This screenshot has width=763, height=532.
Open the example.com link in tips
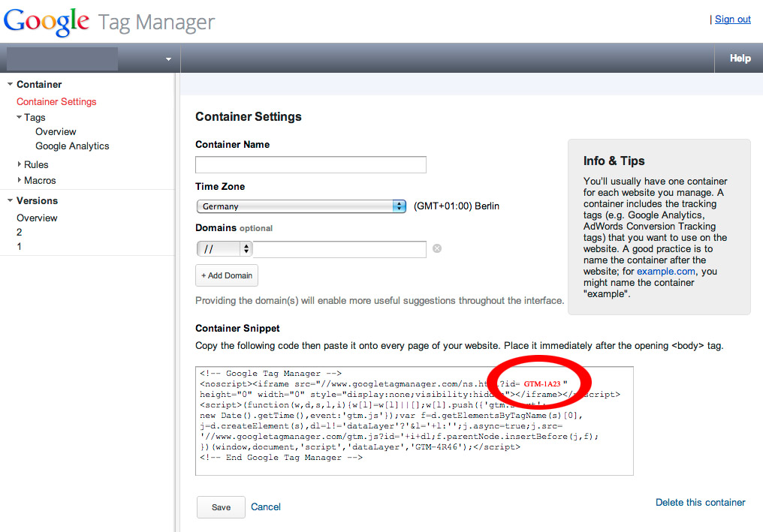(665, 272)
